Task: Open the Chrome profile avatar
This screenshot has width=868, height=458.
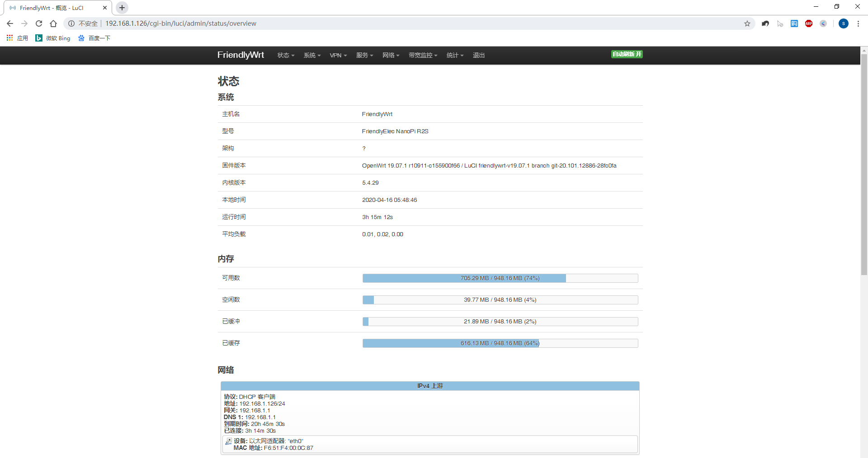Action: pyautogui.click(x=844, y=23)
